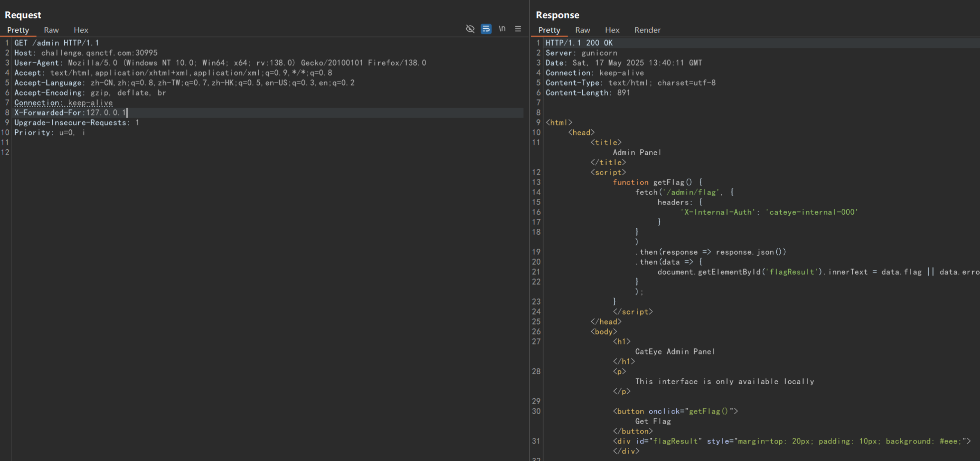Click the 'HTTP/1.1 200 OK' status line

(x=579, y=42)
